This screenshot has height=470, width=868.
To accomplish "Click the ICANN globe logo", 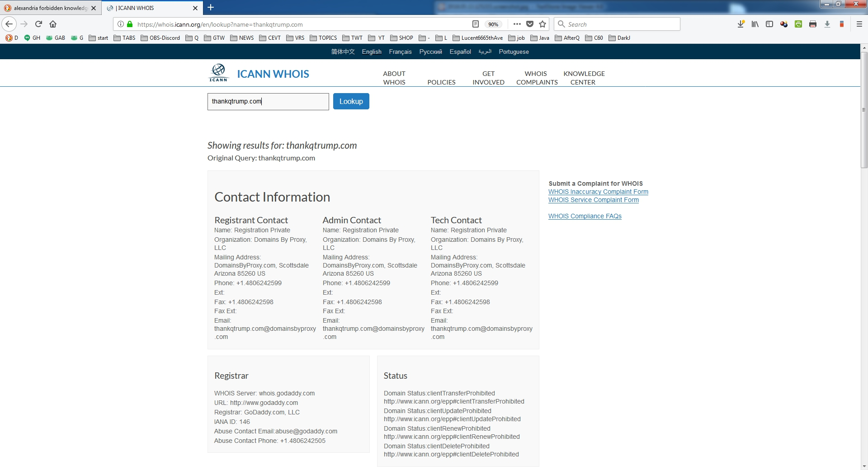I will [x=218, y=73].
